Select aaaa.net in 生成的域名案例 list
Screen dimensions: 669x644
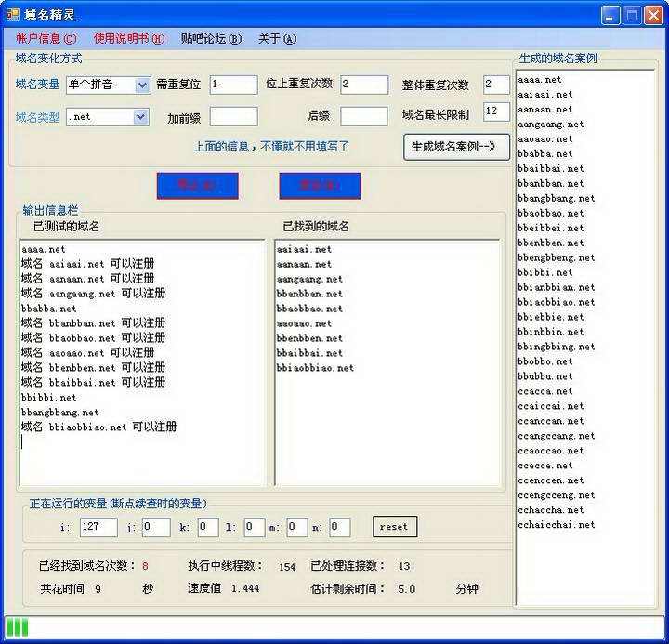coord(540,80)
